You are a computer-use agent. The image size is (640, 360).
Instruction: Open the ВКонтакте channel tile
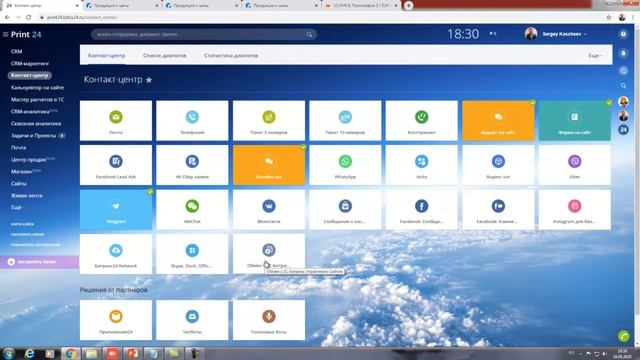pyautogui.click(x=269, y=210)
